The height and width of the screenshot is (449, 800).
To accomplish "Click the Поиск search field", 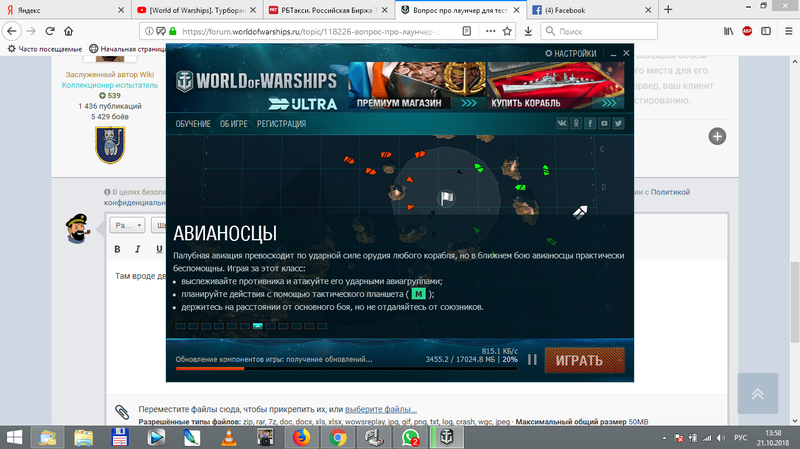I will click(x=599, y=31).
